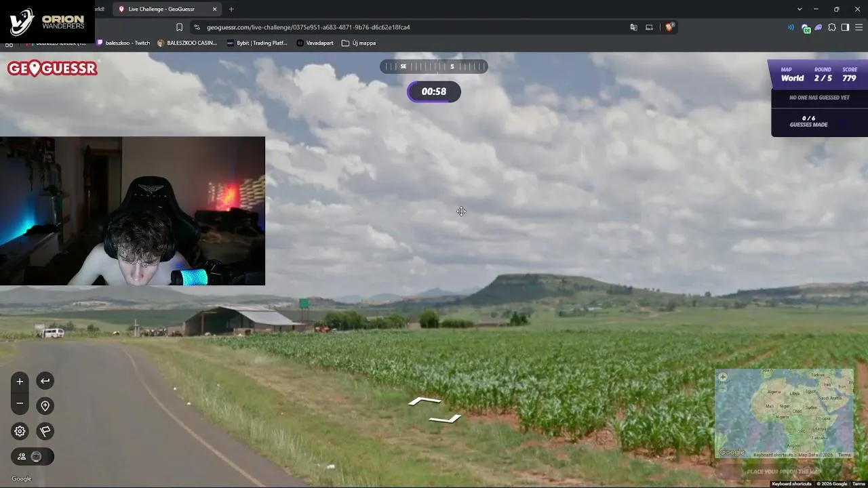Zoom out on the guess mini-map
The image size is (868, 488).
click(x=723, y=388)
